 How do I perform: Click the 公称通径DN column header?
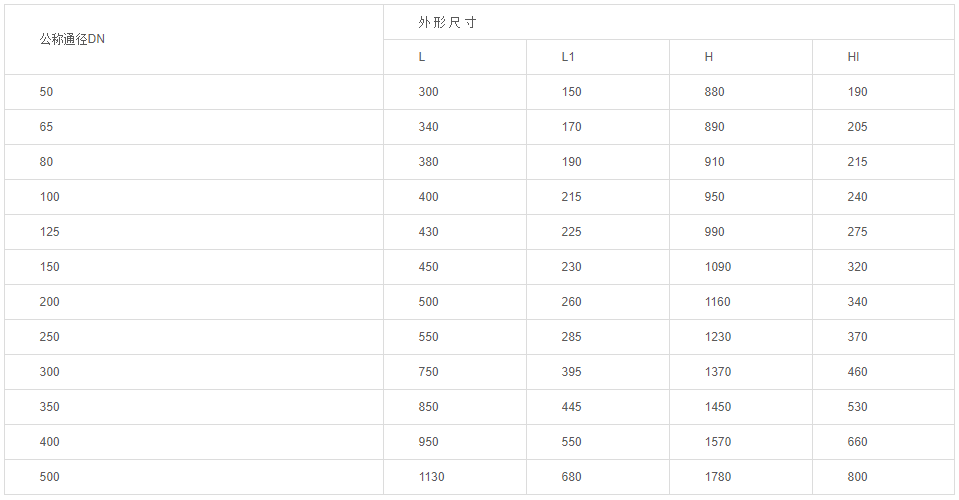click(72, 39)
